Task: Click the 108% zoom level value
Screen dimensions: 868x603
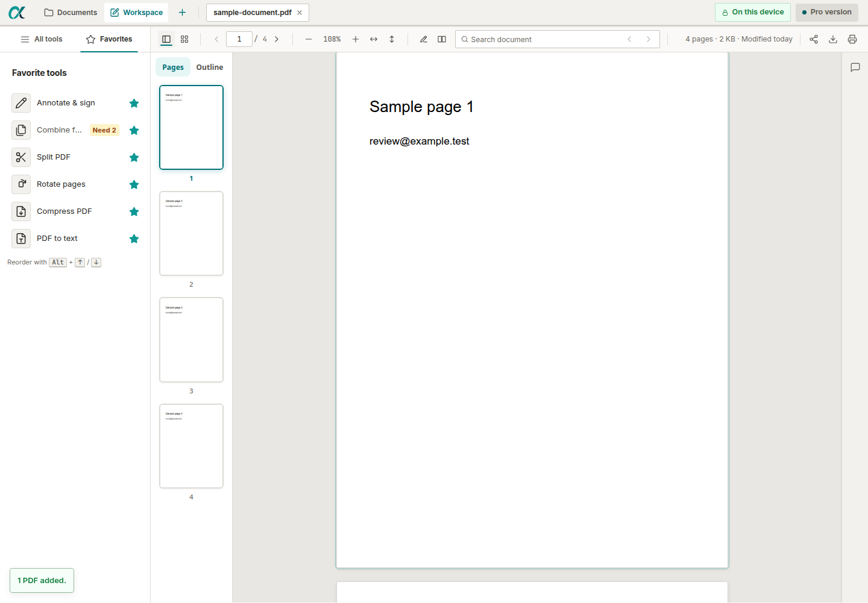Action: coord(332,39)
